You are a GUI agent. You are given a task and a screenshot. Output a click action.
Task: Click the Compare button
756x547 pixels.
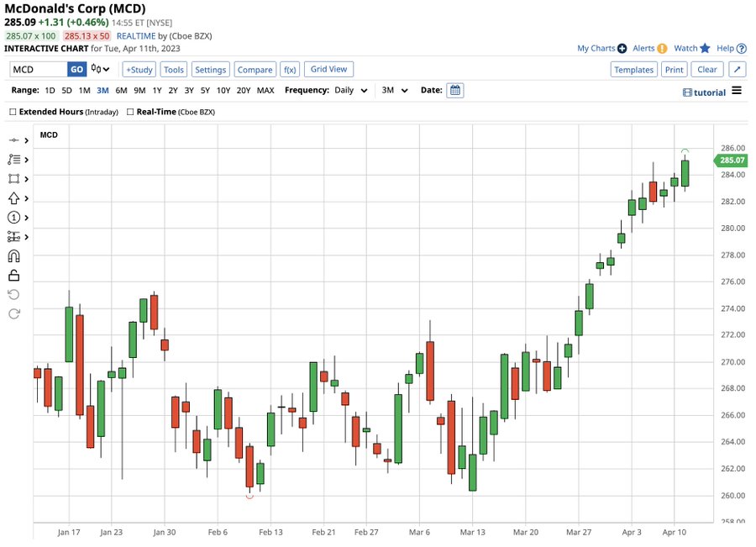[x=255, y=70]
